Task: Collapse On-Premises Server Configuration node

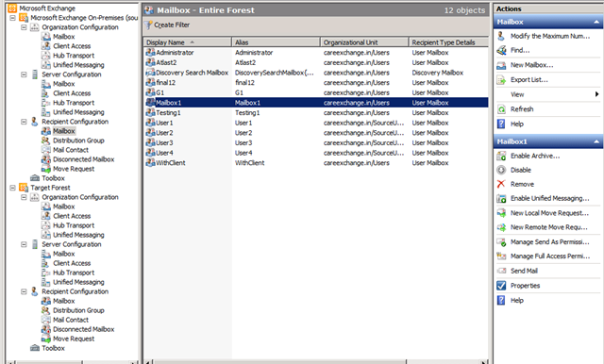Action: point(24,74)
